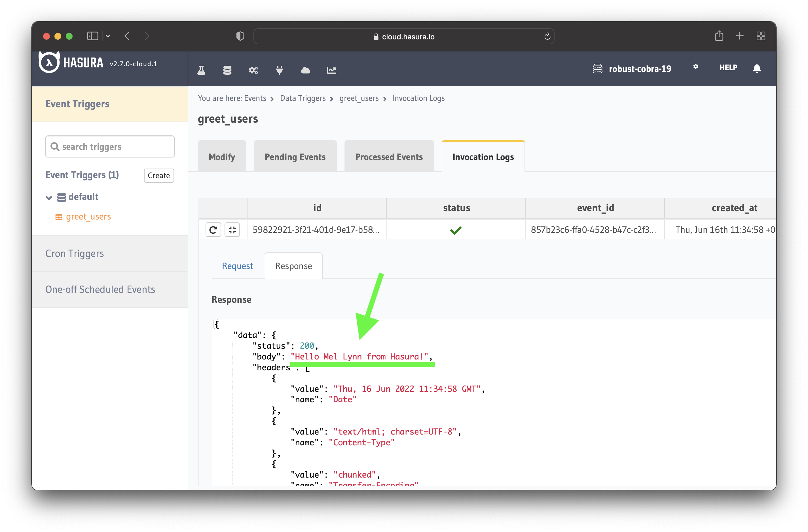Image resolution: width=808 pixels, height=532 pixels.
Task: Open the API Explorer flask icon
Action: [x=201, y=70]
